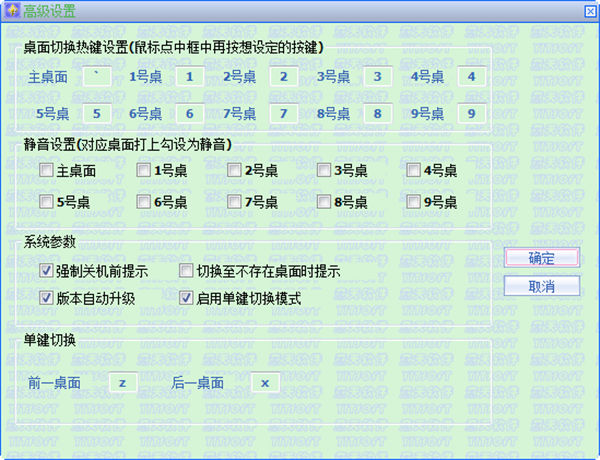Select the 4号桌 hotkey field
The height and width of the screenshot is (460, 600).
point(472,77)
